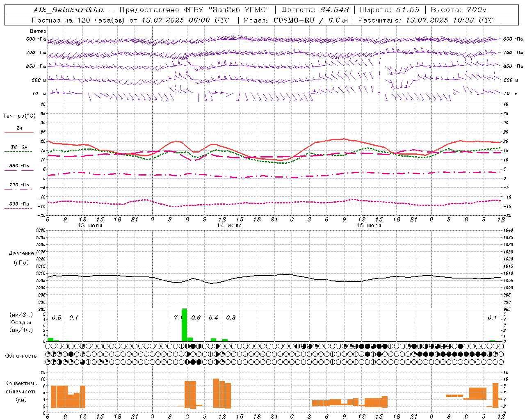This screenshot has width=525, height=420.
Task: Click the solid red 2м legend line sample
Action: [x=18, y=133]
